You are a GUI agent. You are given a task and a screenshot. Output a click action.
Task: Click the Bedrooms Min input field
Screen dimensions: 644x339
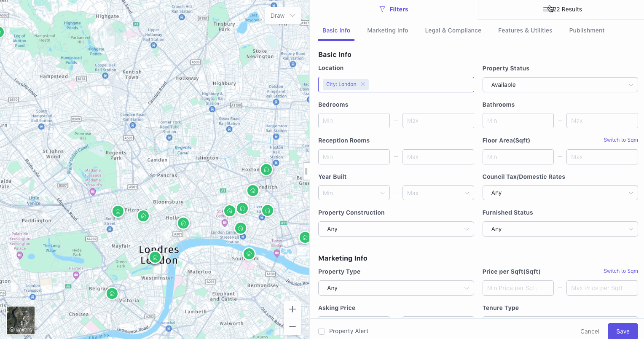354,121
